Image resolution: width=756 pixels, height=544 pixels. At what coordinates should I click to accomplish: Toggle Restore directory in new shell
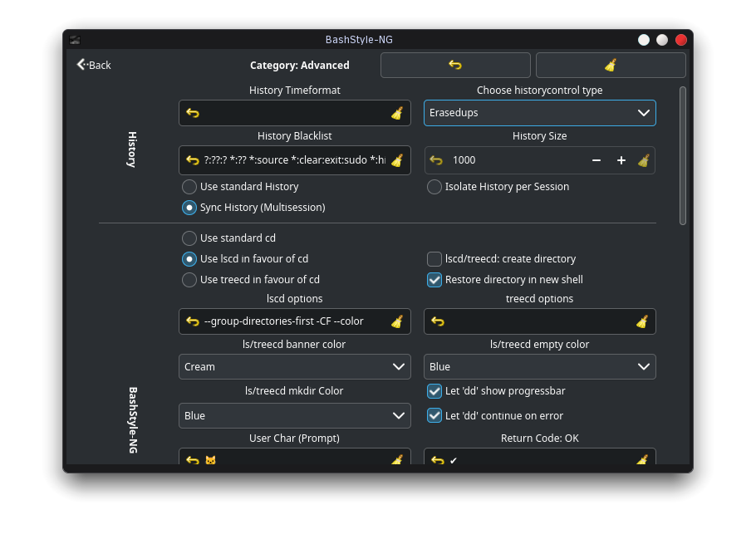(505, 279)
